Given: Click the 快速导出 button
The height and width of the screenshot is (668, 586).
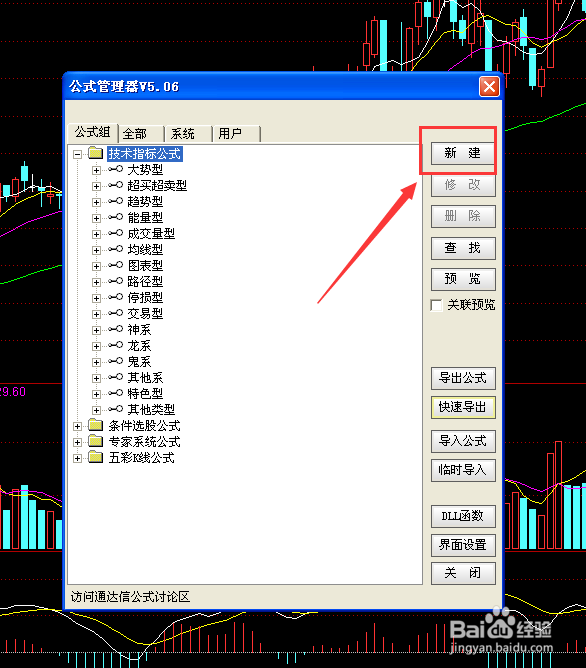Looking at the screenshot, I should coord(463,407).
